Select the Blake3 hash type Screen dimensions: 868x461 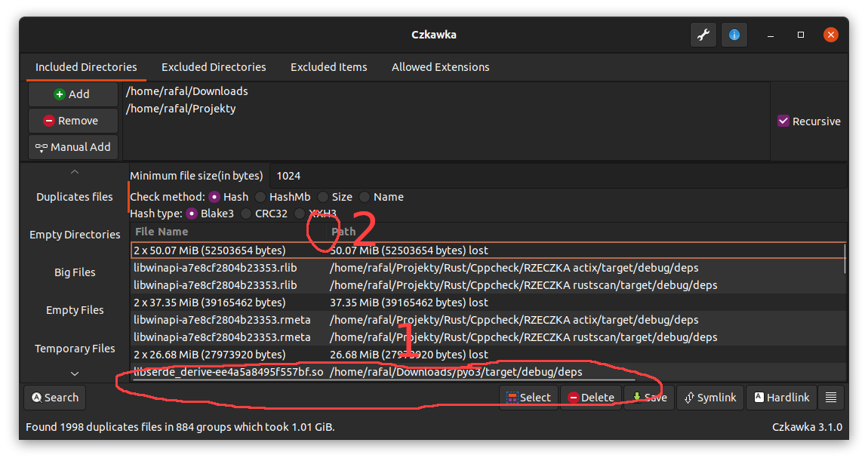point(211,214)
